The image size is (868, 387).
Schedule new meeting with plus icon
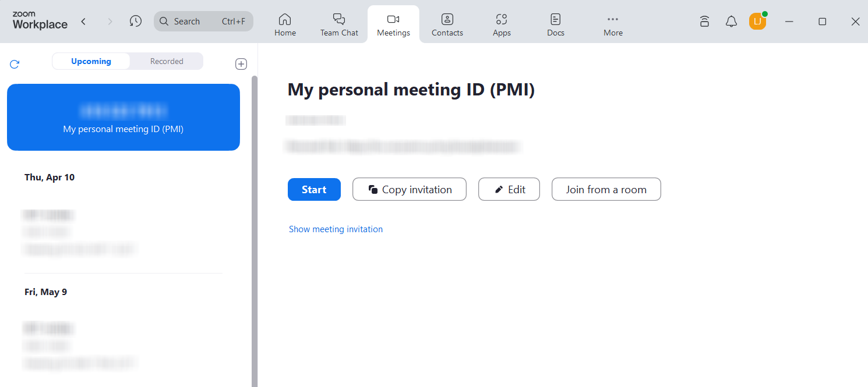241,64
